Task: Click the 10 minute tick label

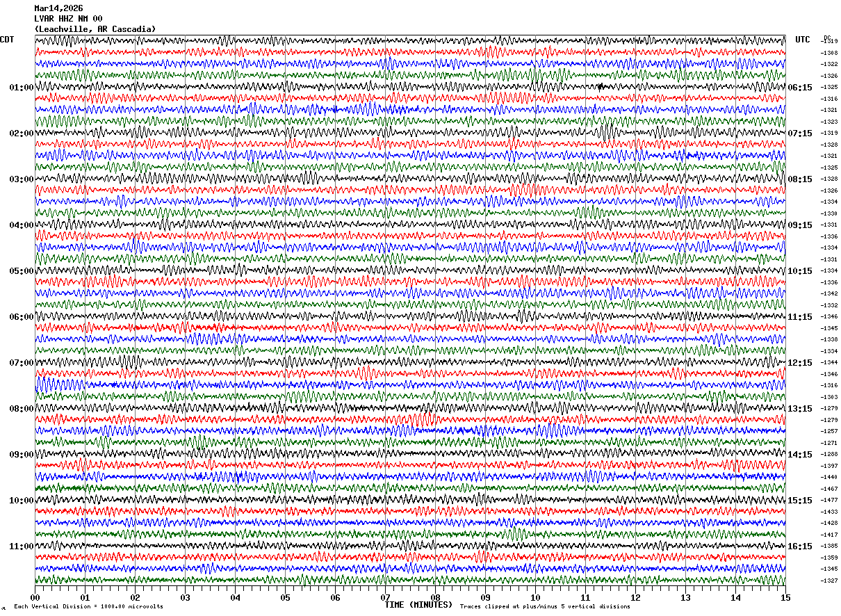Action: pyautogui.click(x=535, y=597)
